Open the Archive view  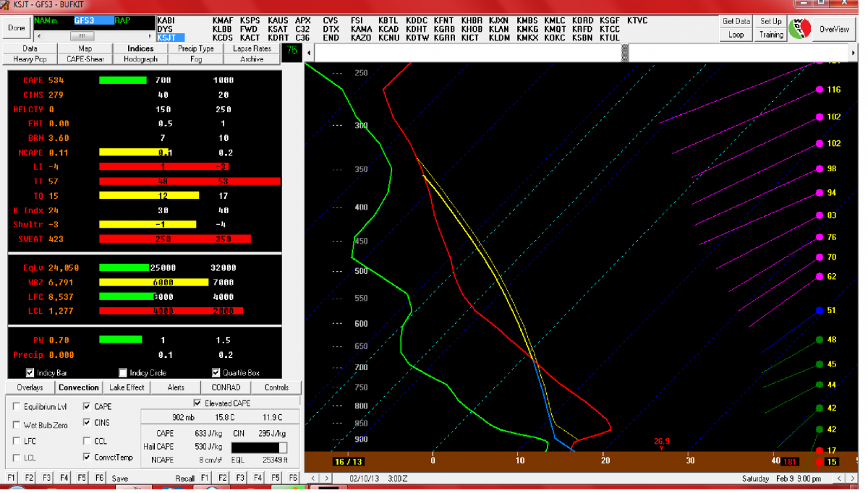(252, 59)
